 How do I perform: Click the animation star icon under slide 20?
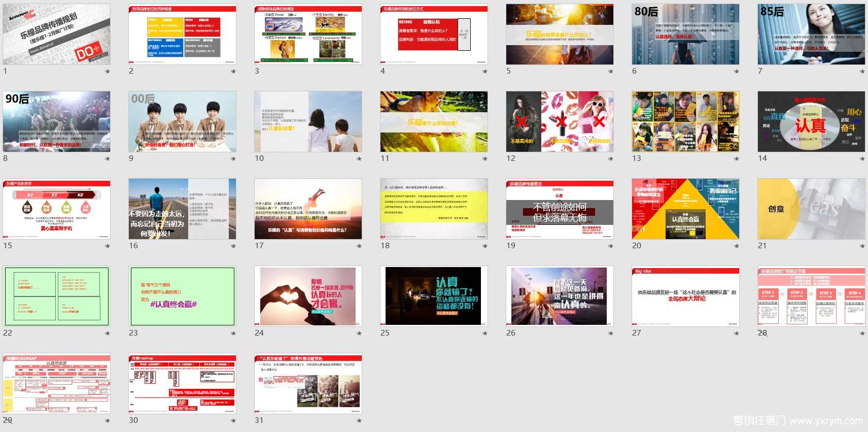pos(737,246)
